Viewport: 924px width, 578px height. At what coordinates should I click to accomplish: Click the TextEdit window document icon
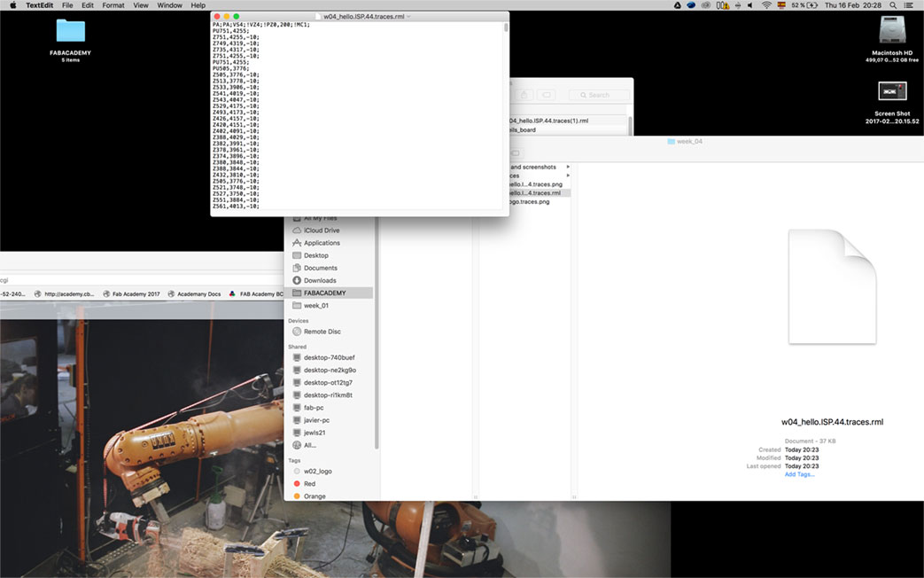click(x=318, y=17)
